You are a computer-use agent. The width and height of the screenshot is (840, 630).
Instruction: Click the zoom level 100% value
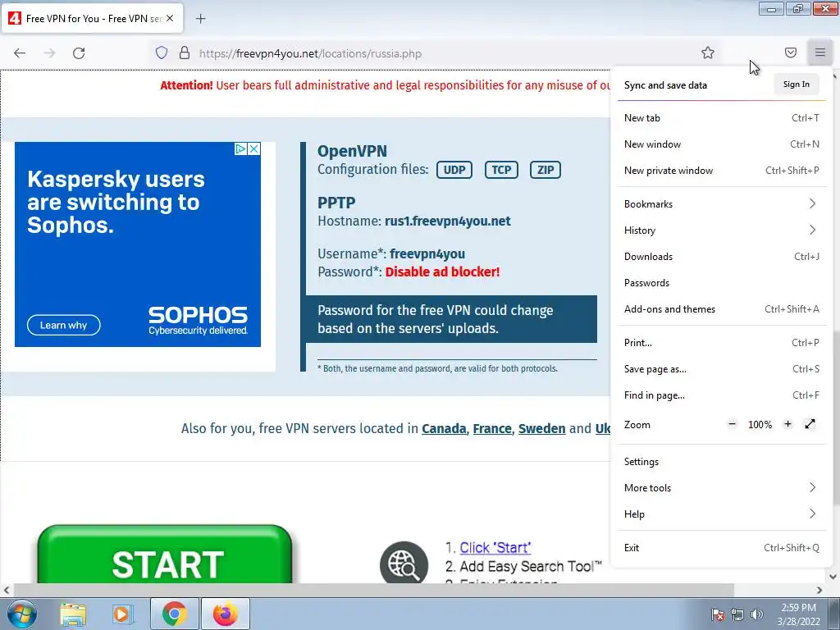pos(760,424)
